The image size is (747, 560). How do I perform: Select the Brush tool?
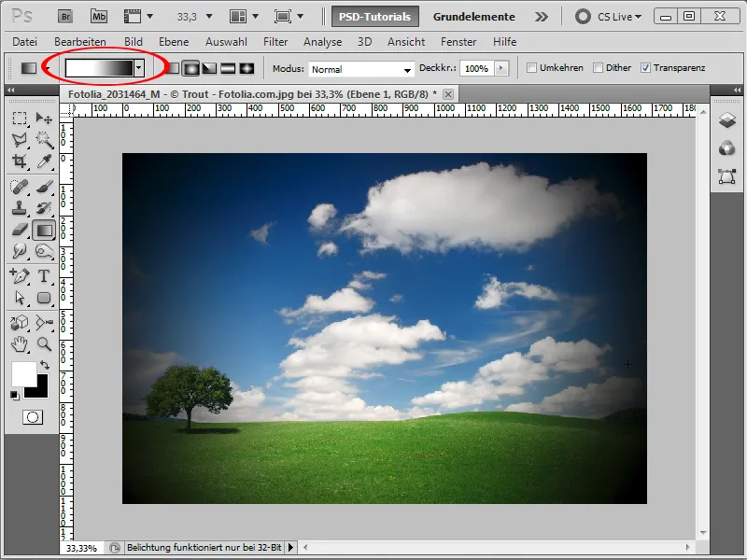[x=44, y=187]
